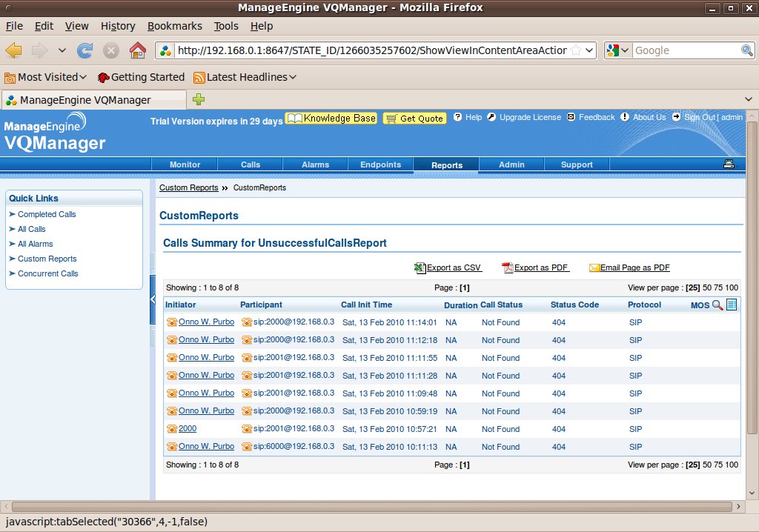Collapse the left sidebar with arrow handle
This screenshot has width=759, height=532.
pos(153,299)
